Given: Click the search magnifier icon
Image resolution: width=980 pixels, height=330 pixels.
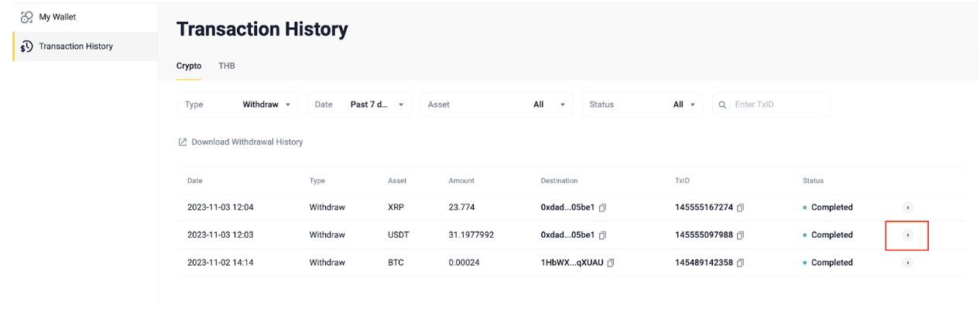Looking at the screenshot, I should pos(723,105).
